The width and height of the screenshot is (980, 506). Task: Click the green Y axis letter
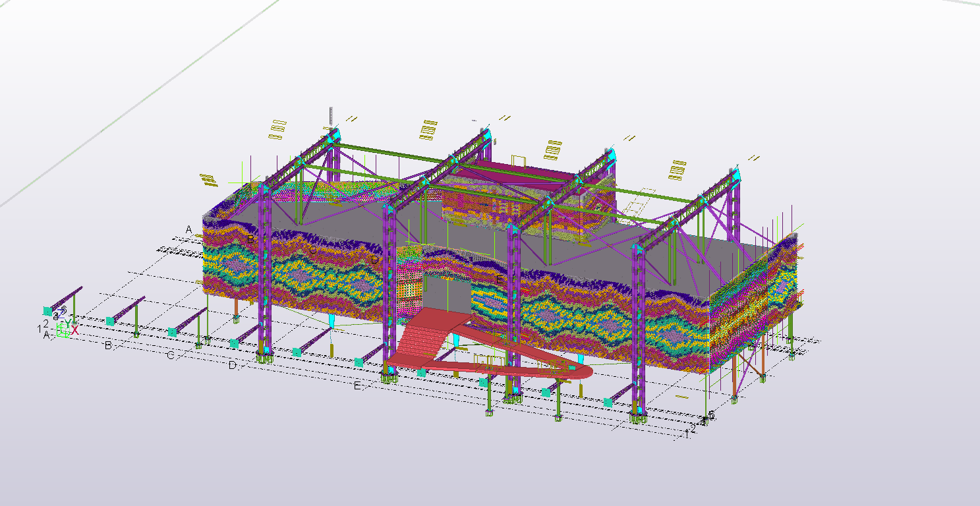coord(68,323)
